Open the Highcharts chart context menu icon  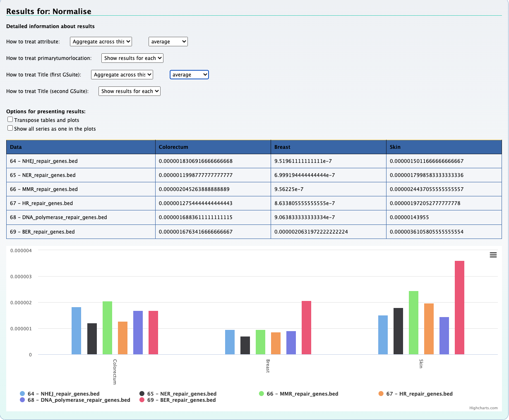[x=493, y=255]
